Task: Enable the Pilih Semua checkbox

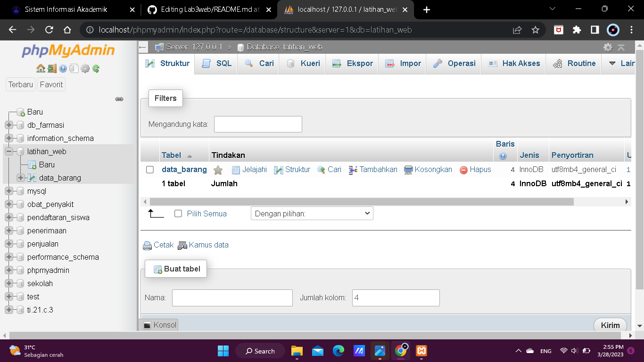Action: (x=178, y=213)
